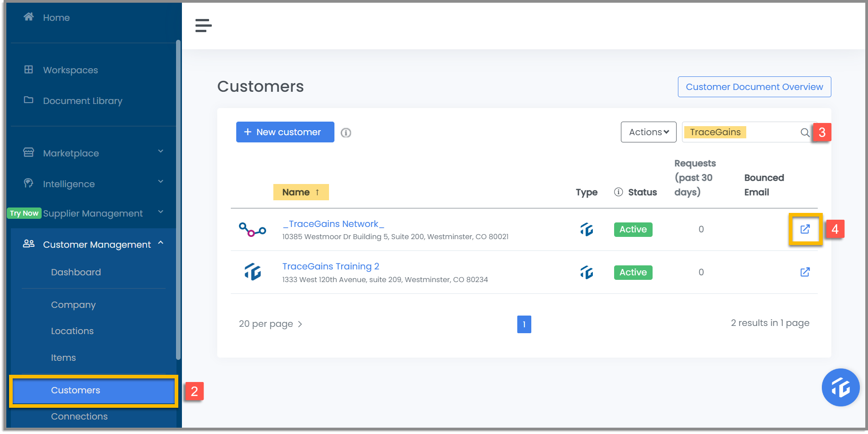Change the 20 per page setting
Screen dimensions: 868x434
click(x=271, y=324)
